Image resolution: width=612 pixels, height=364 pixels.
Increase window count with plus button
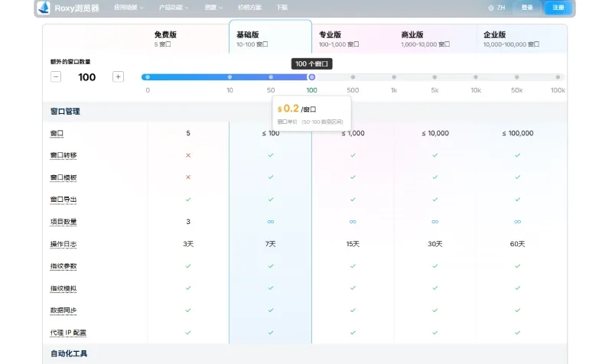[118, 76]
